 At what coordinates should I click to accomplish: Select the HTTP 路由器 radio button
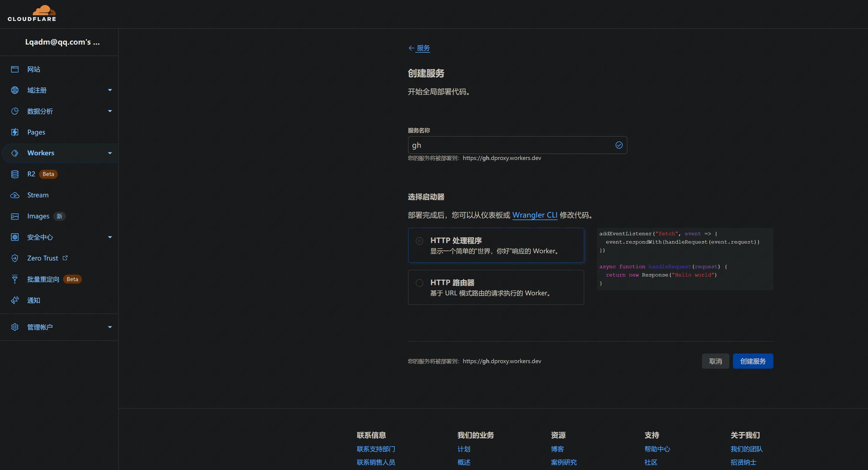(x=419, y=283)
